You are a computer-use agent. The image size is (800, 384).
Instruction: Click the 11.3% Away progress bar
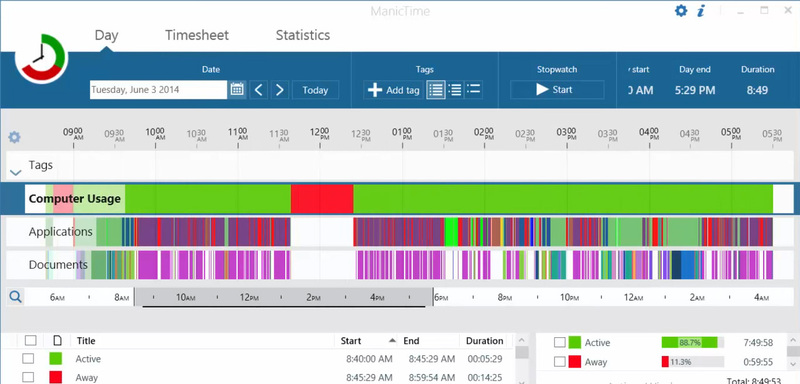point(692,362)
